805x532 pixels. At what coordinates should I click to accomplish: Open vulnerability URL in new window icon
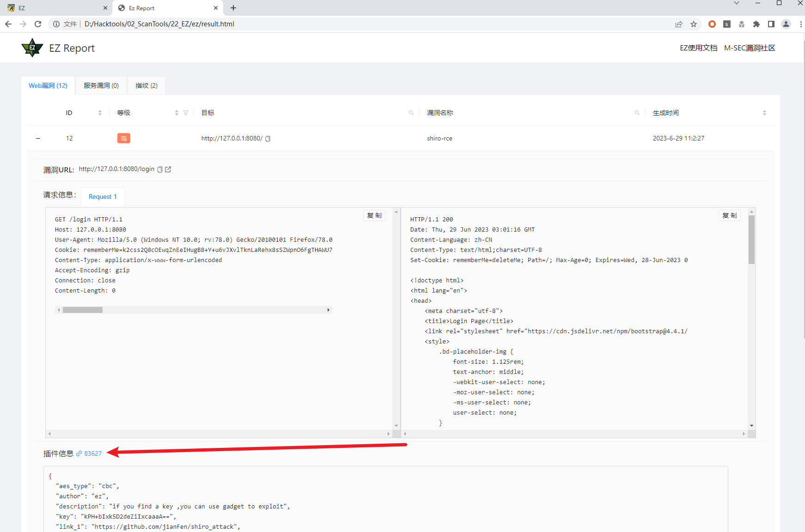pos(168,170)
